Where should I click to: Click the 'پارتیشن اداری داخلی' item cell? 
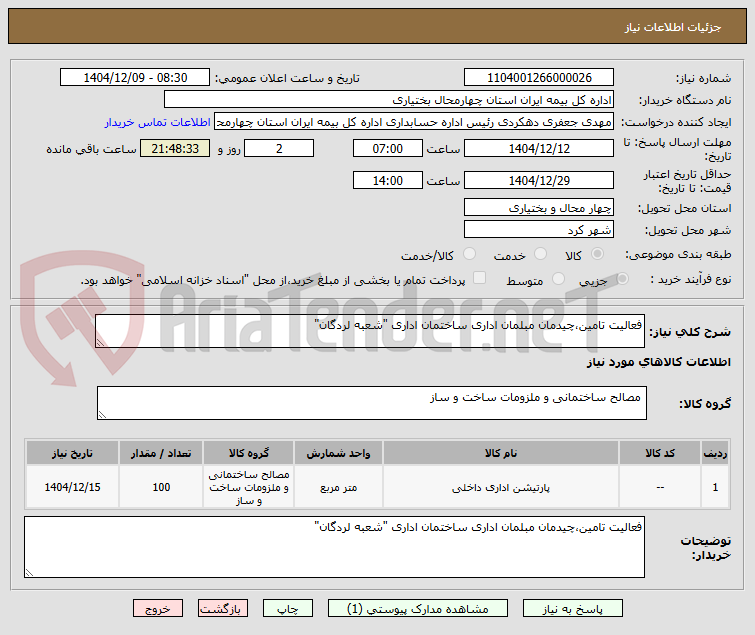[501, 487]
